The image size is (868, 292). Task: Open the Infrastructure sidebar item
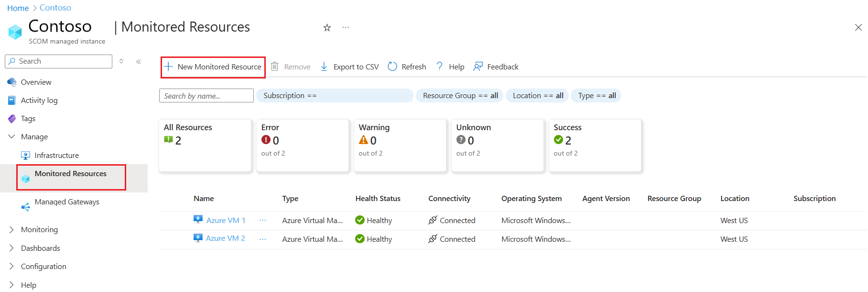point(56,156)
